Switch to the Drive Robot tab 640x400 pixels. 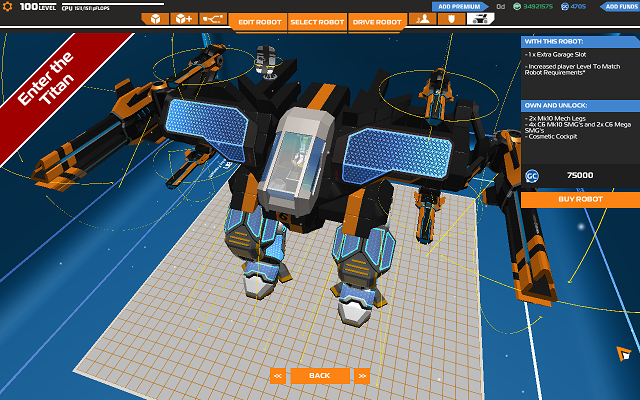(377, 22)
